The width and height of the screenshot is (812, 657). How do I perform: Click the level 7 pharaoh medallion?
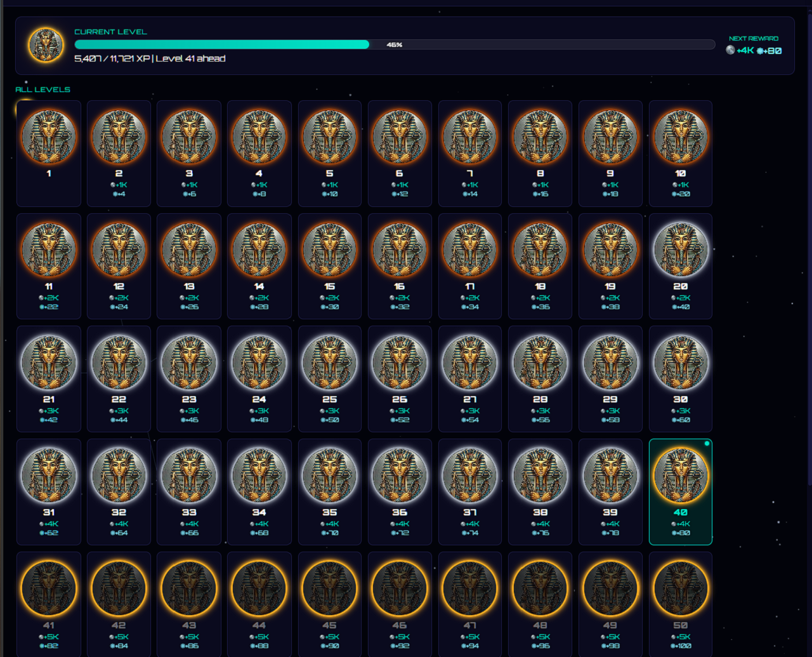469,137
